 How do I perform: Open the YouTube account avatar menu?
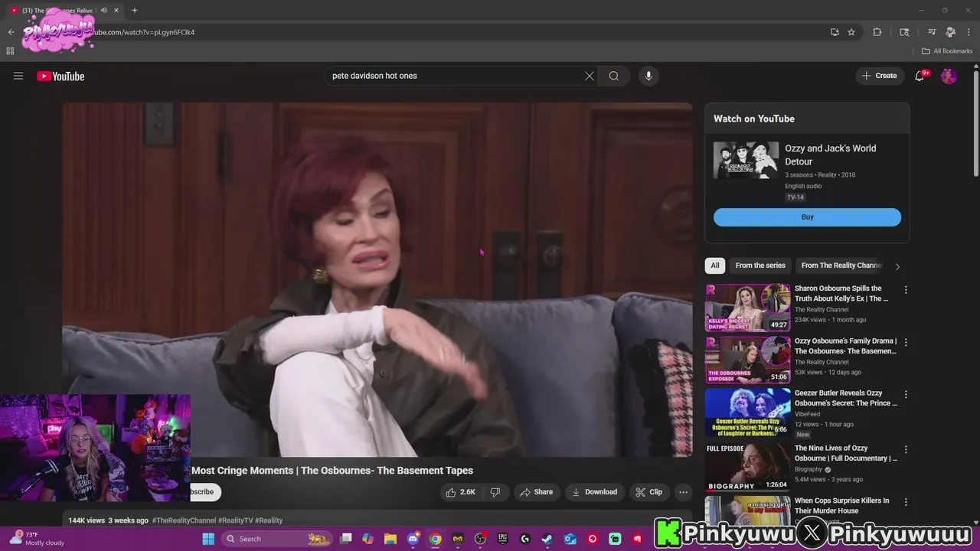pos(949,76)
